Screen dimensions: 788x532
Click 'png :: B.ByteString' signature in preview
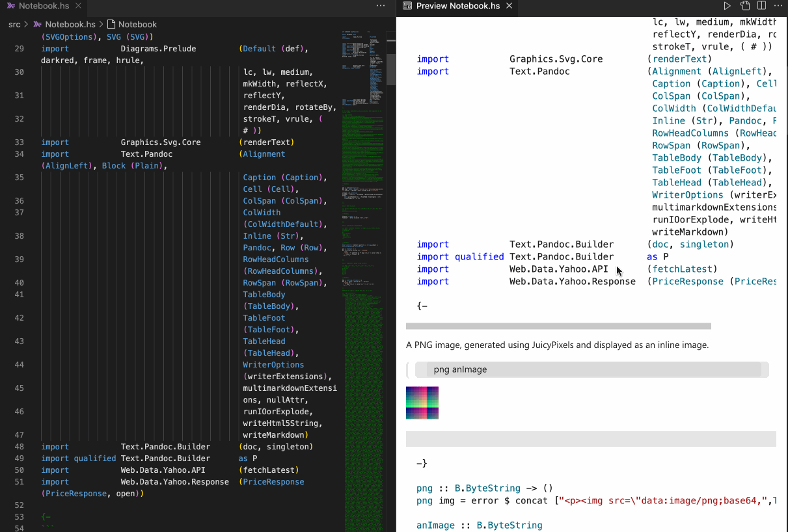(485, 488)
